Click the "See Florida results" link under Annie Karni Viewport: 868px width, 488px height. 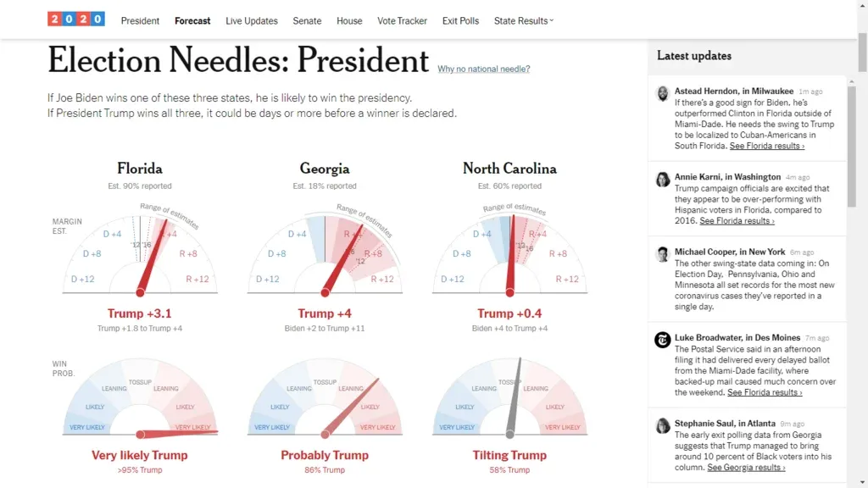[x=737, y=221]
